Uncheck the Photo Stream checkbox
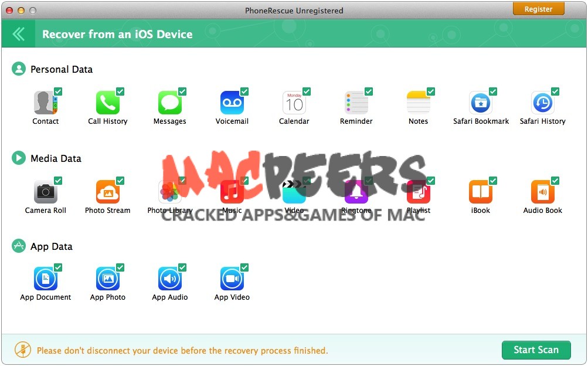 120,181
